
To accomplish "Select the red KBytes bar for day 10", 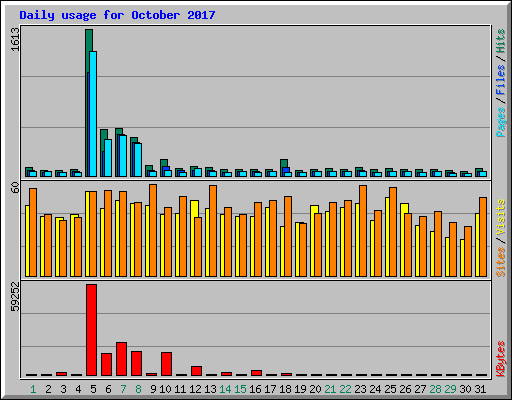I will [x=166, y=364].
